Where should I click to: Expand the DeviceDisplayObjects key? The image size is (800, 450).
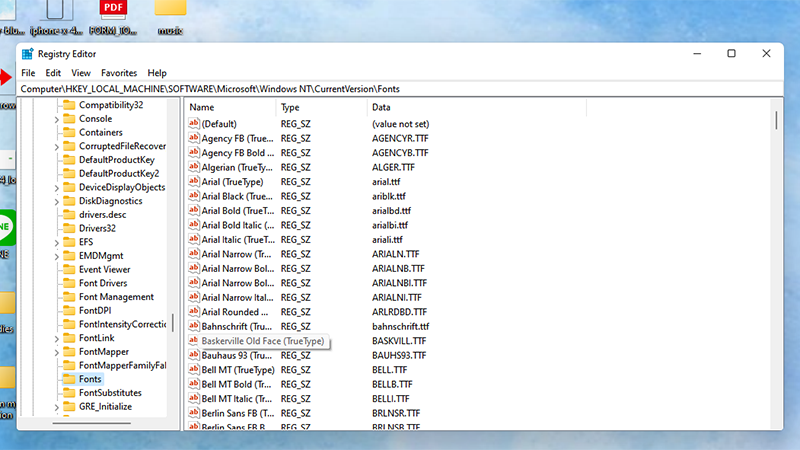point(57,188)
